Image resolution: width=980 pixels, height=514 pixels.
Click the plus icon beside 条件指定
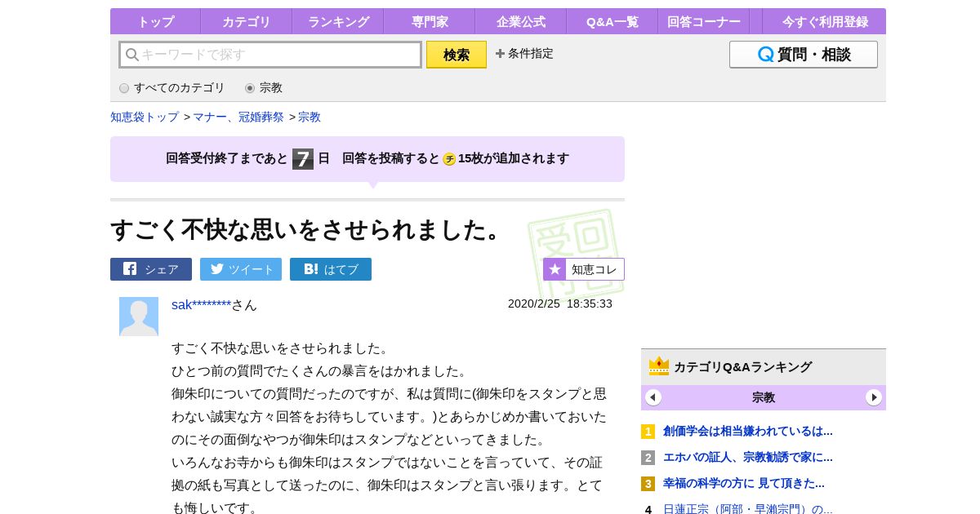coord(500,54)
